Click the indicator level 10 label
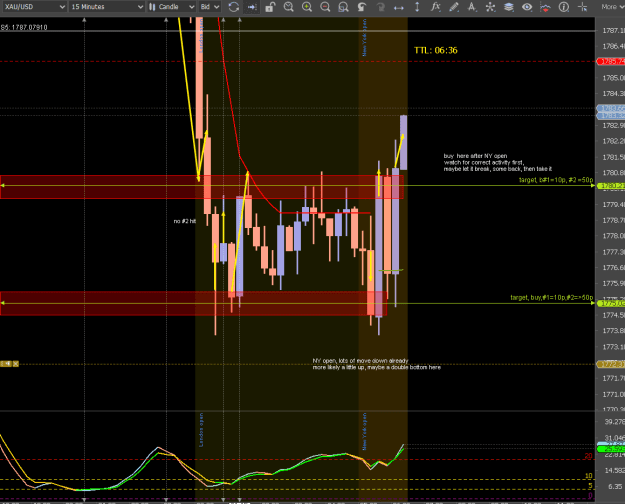 point(588,476)
